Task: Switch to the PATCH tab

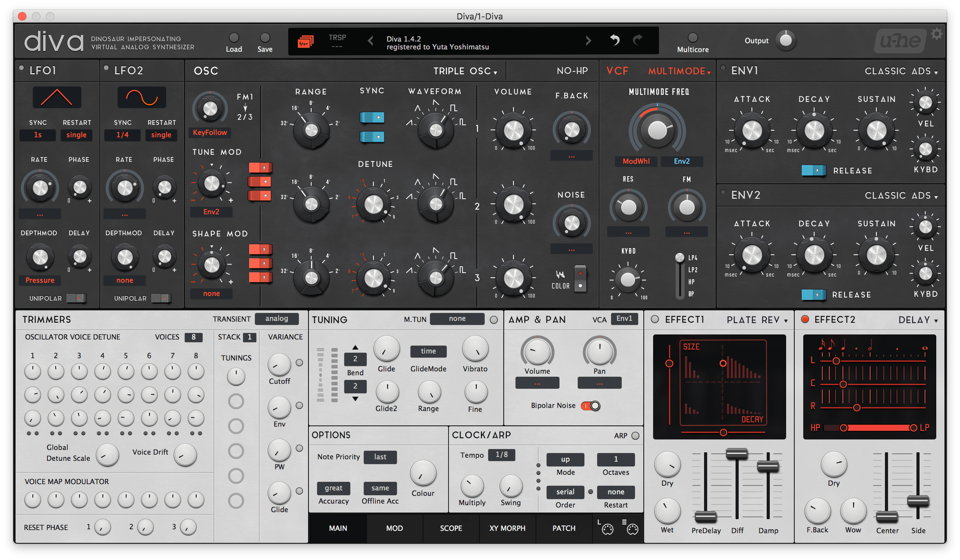Action: [564, 528]
